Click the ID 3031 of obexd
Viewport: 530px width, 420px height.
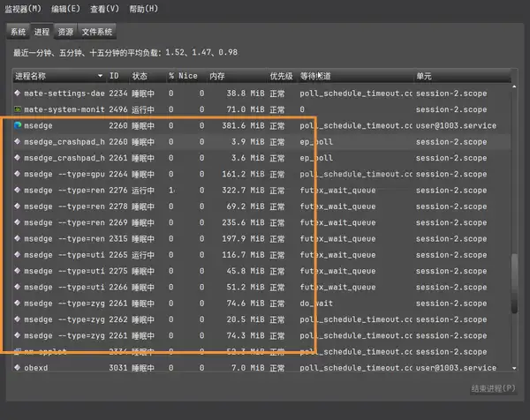pyautogui.click(x=118, y=368)
